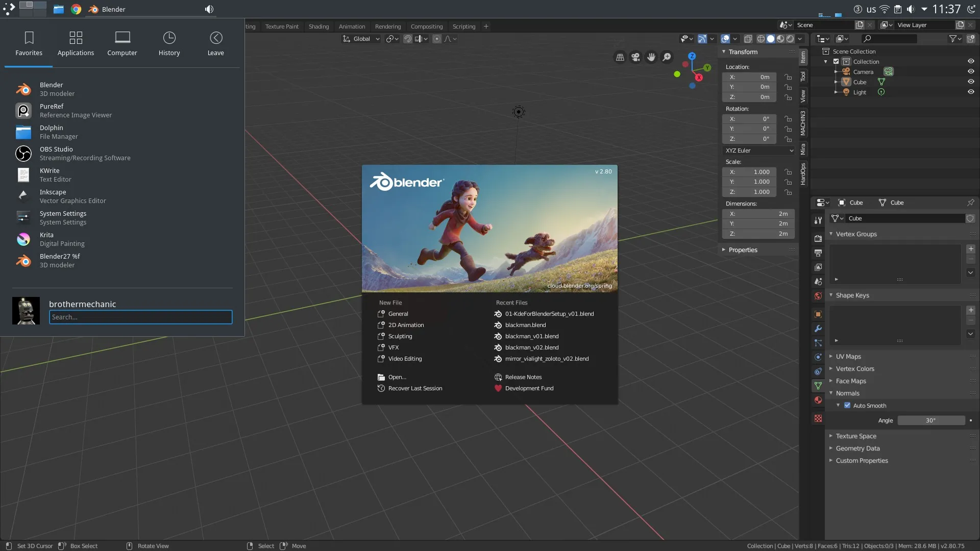Open the Material properties tab icon

point(818,400)
